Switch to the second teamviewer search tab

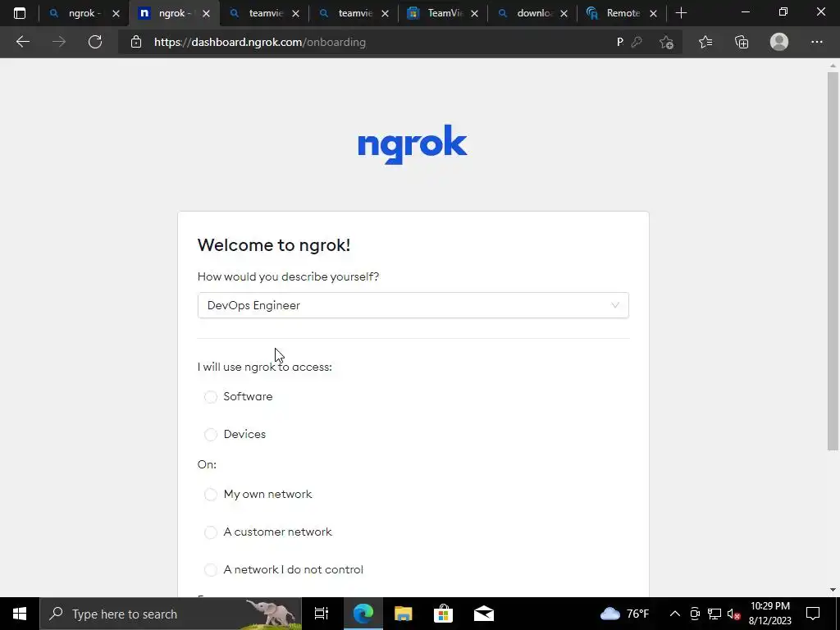(x=354, y=13)
